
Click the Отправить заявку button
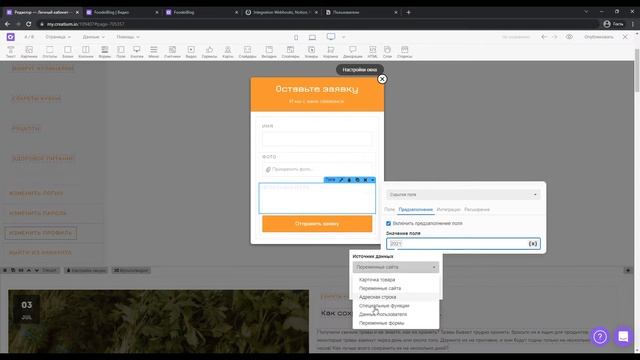pyautogui.click(x=317, y=224)
